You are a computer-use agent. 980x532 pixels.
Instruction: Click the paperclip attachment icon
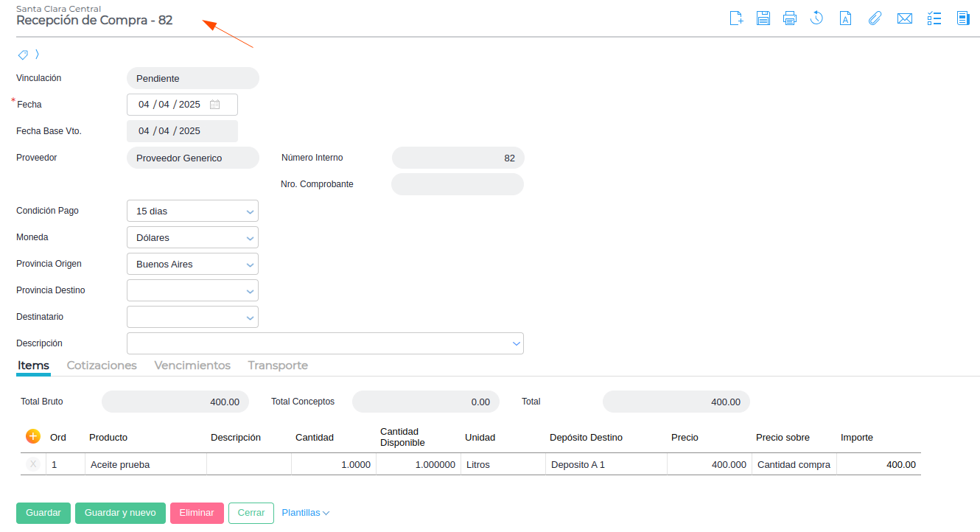875,18
